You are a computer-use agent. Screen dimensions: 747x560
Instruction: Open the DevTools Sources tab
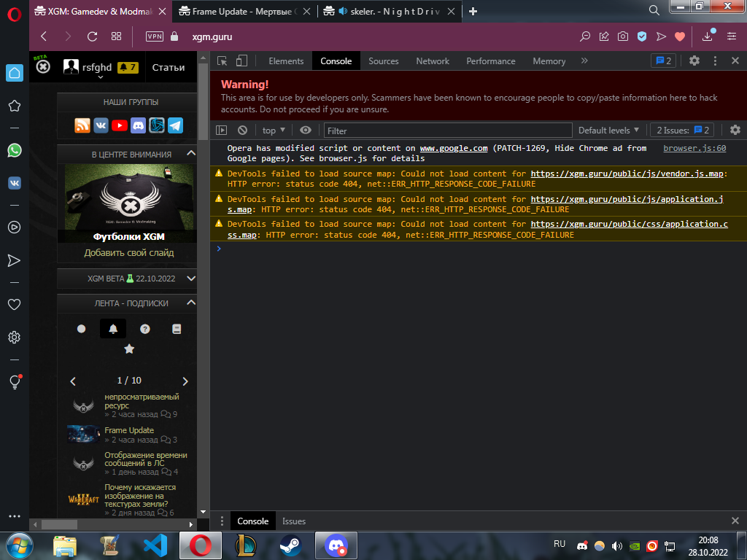coord(384,61)
